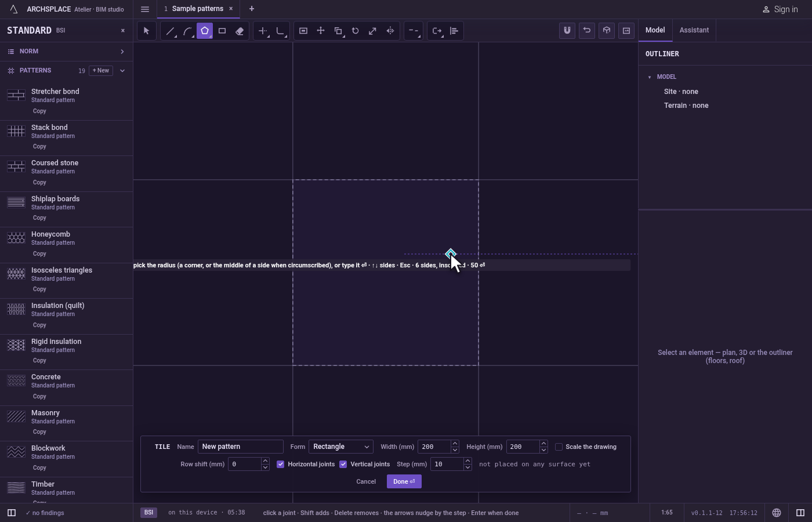Create a pattern with + New
812x522 pixels.
(x=101, y=71)
